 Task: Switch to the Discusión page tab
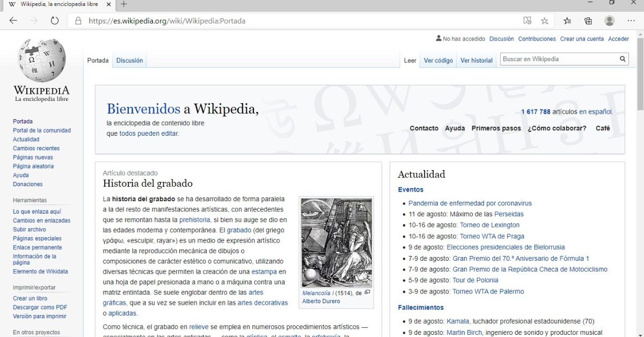(129, 61)
